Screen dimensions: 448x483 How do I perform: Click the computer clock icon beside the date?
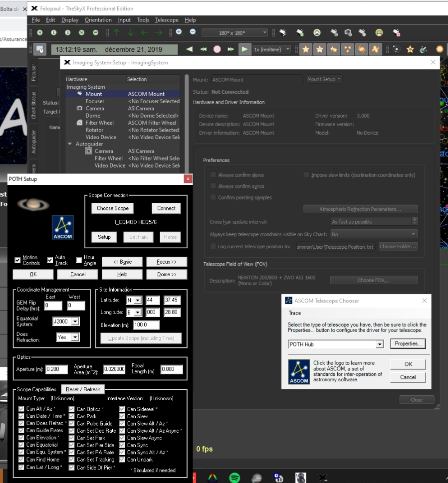click(40, 49)
